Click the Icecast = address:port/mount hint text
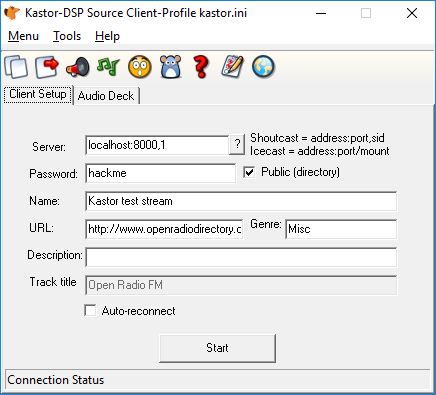The image size is (436, 395). 319,151
